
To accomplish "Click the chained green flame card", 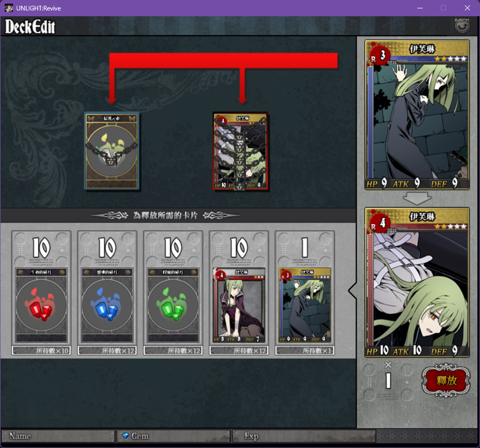I will point(112,151).
